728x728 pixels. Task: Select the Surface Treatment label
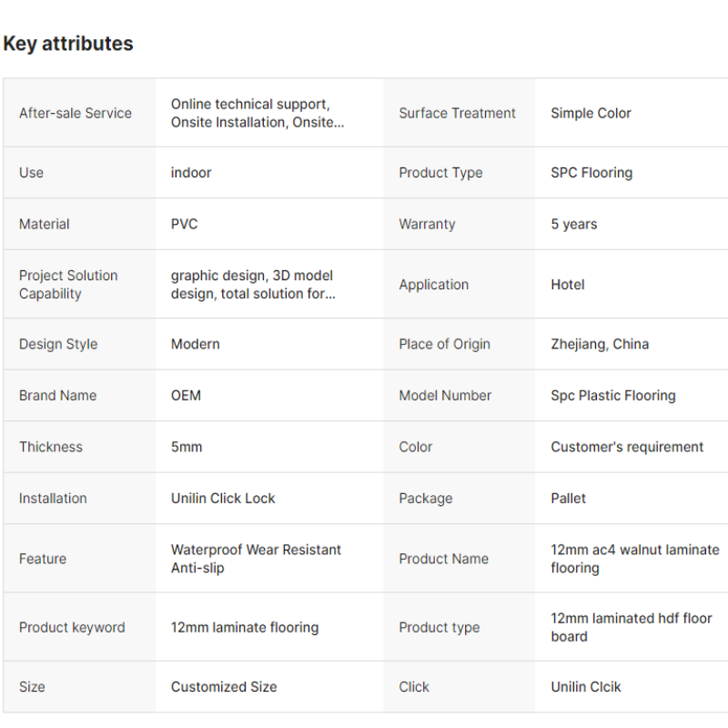coord(457,113)
